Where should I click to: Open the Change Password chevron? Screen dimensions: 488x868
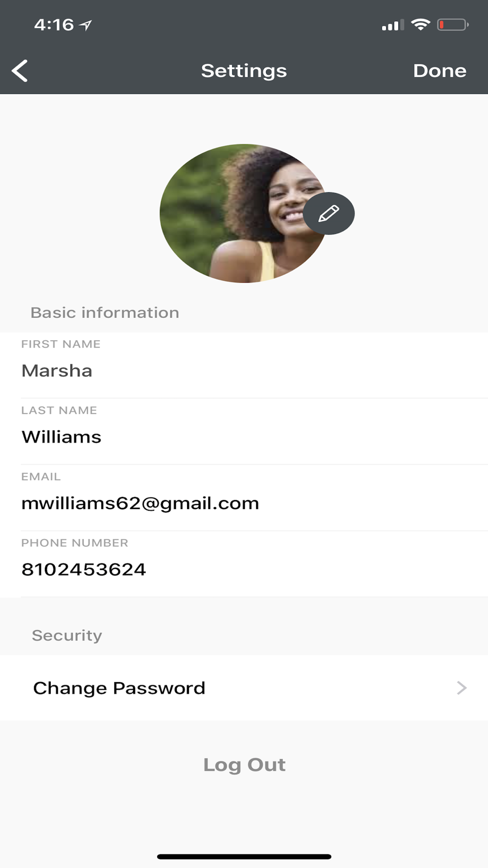(x=462, y=688)
